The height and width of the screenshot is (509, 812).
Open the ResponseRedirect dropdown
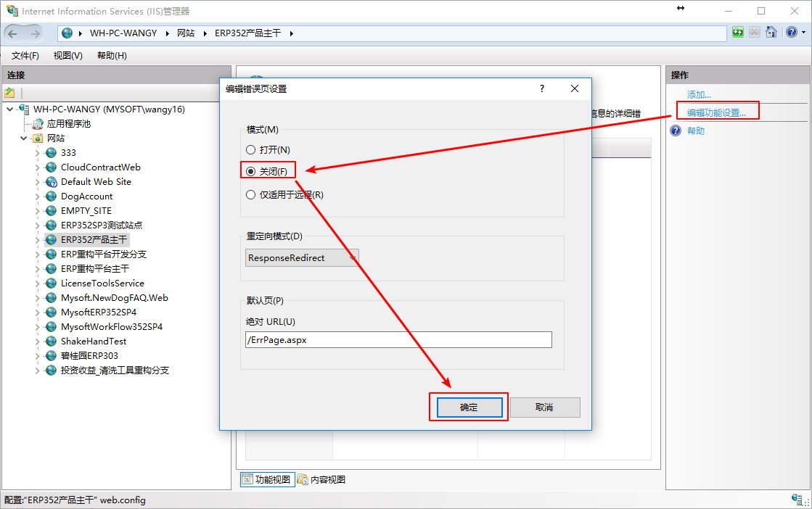pyautogui.click(x=302, y=257)
